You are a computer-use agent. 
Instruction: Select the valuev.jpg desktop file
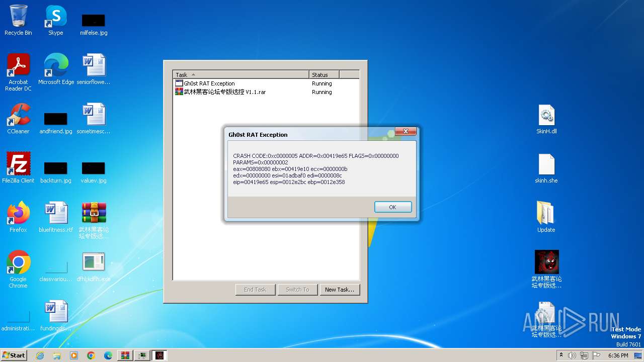pyautogui.click(x=94, y=172)
